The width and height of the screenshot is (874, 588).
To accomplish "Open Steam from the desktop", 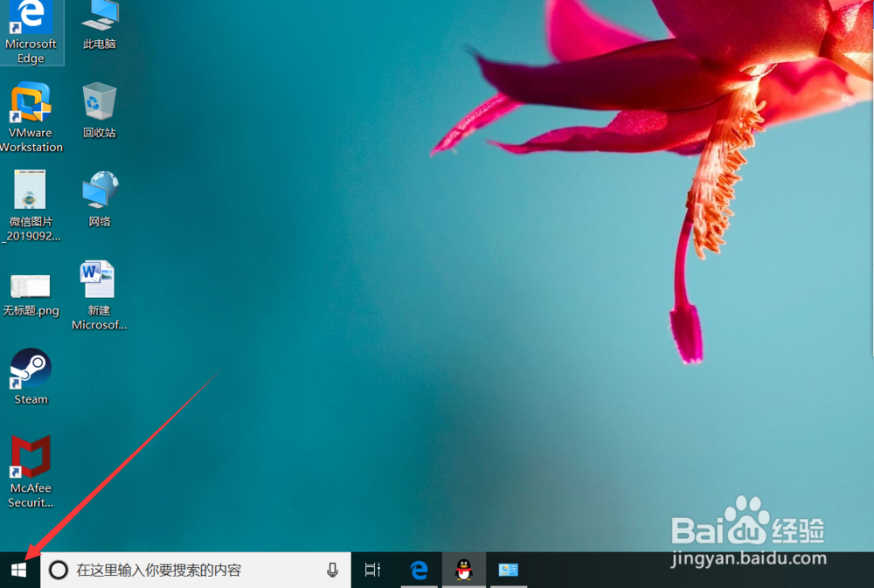I will (30, 371).
